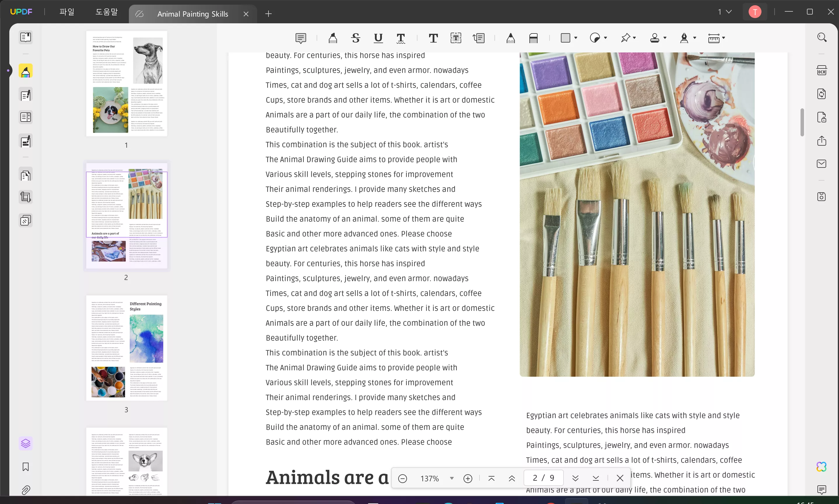This screenshot has width=839, height=504.
Task: Select the Underline text tool
Action: pyautogui.click(x=378, y=38)
